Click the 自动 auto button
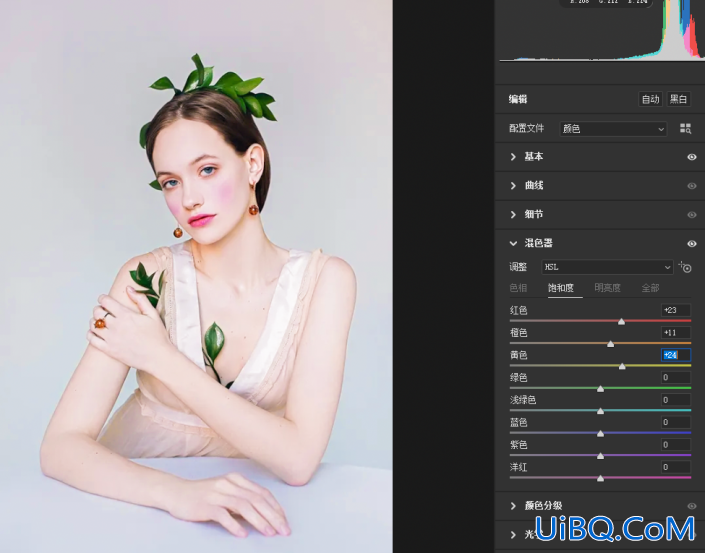Viewport: 705px width, 553px height. point(650,99)
